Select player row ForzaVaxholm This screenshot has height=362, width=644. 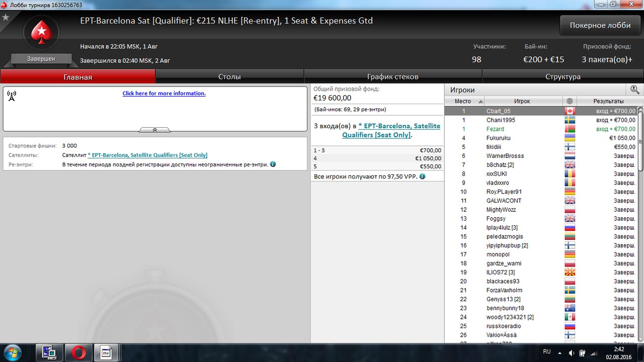coord(541,290)
